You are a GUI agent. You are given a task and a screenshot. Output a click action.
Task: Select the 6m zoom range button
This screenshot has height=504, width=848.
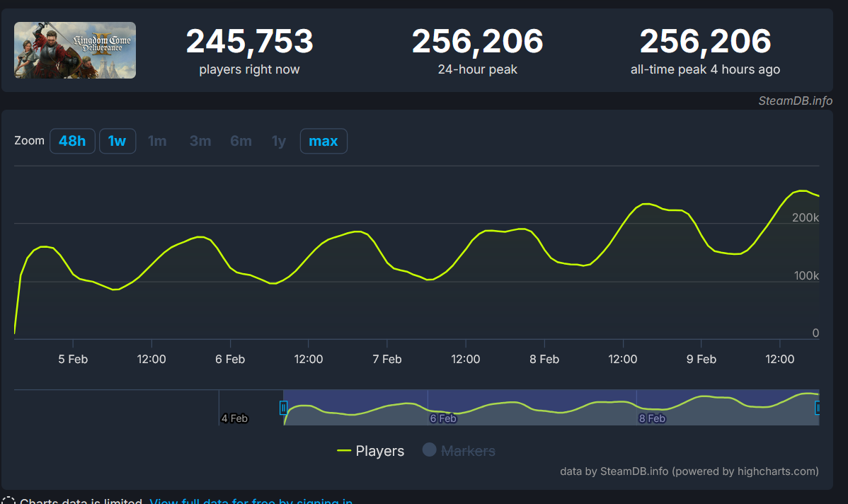click(241, 141)
